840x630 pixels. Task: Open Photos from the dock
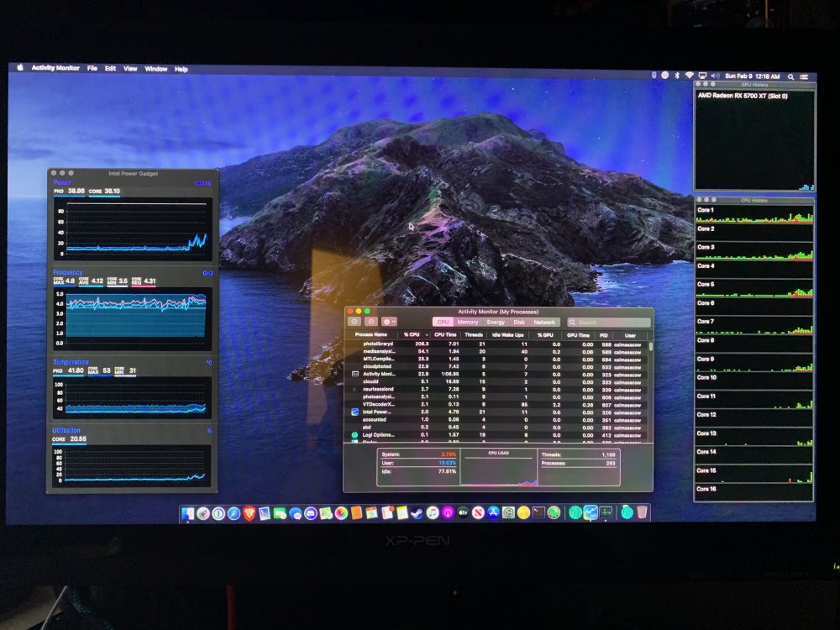click(341, 513)
